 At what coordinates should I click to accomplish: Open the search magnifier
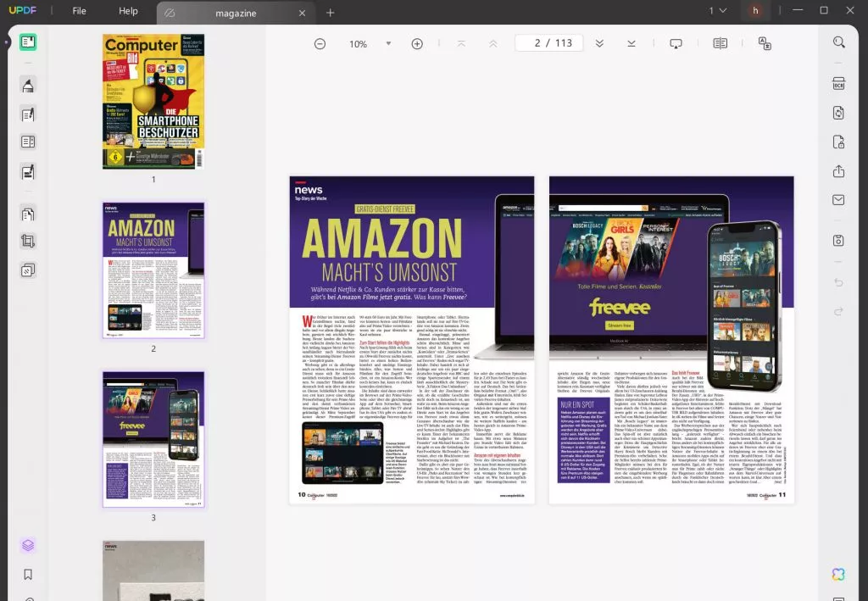point(839,42)
